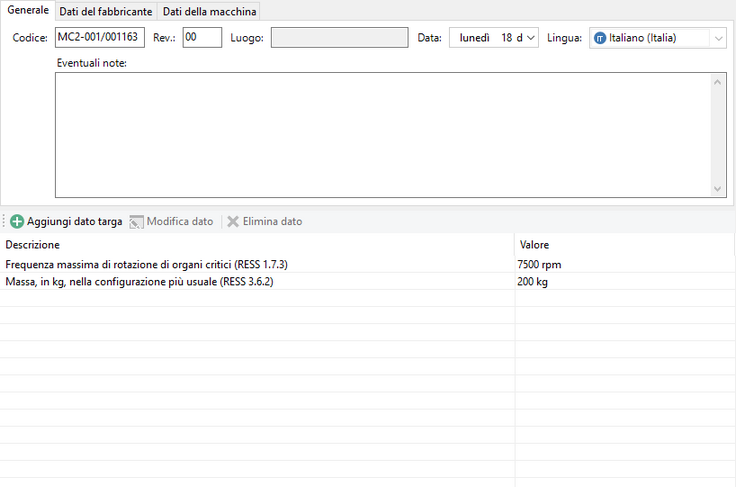Click the Elimina dato X icon
This screenshot has width=736, height=487.
233,221
